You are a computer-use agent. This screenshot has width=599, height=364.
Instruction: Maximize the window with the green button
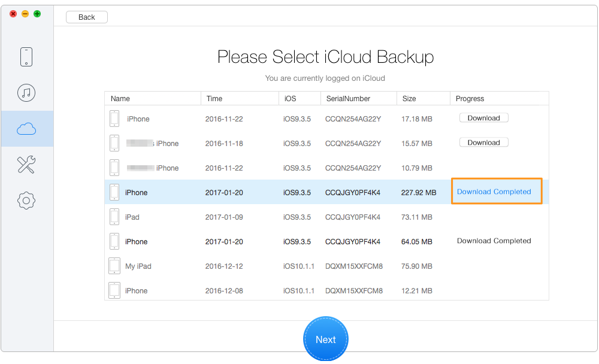tap(37, 14)
